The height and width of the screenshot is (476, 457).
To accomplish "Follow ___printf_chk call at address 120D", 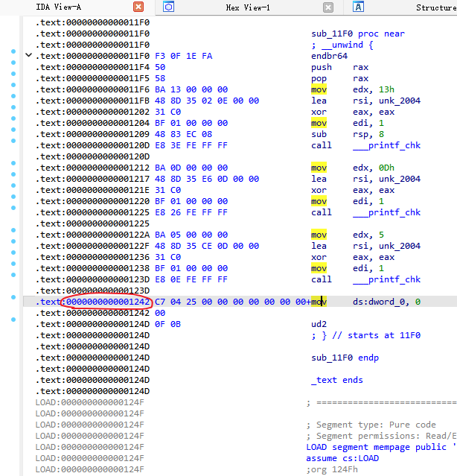I will [386, 145].
